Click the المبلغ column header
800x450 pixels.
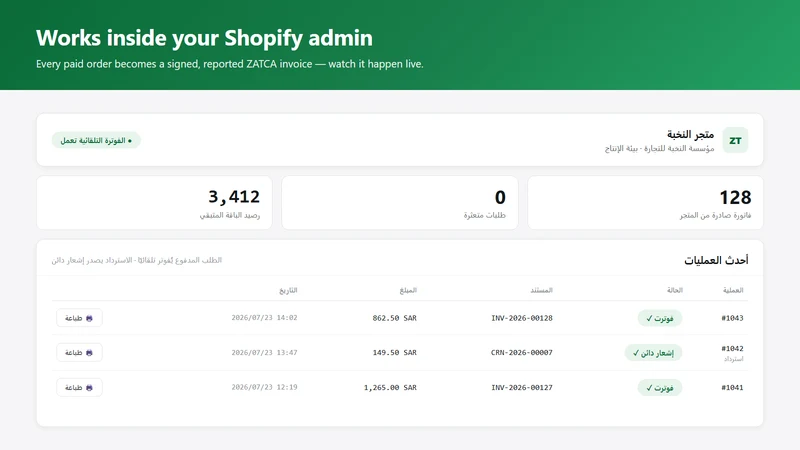click(x=408, y=290)
